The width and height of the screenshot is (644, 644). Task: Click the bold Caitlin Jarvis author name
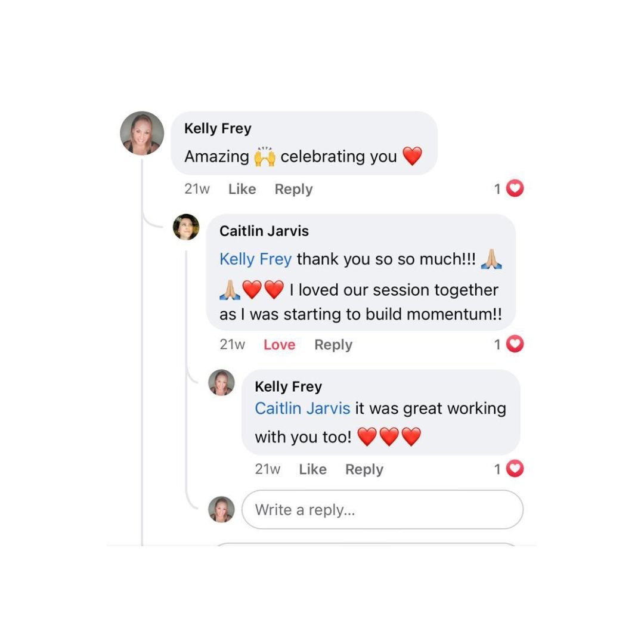[x=264, y=231]
